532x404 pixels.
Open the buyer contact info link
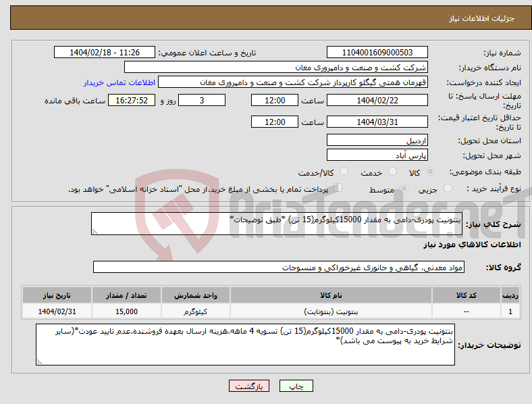[119, 82]
